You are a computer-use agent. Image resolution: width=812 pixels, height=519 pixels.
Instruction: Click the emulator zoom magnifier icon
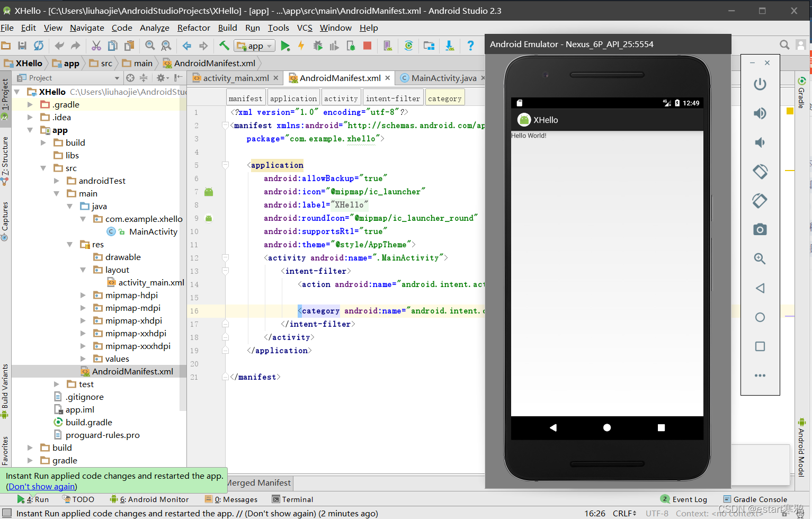pyautogui.click(x=760, y=258)
